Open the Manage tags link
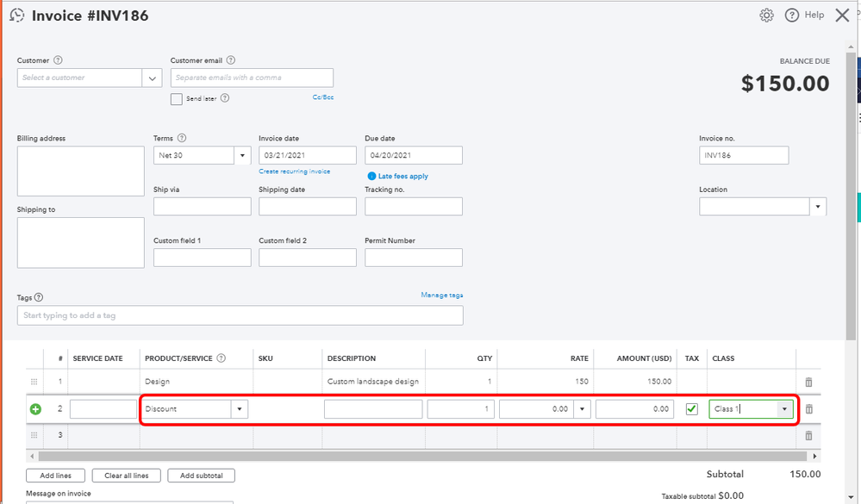Image resolution: width=861 pixels, height=504 pixels. [441, 296]
